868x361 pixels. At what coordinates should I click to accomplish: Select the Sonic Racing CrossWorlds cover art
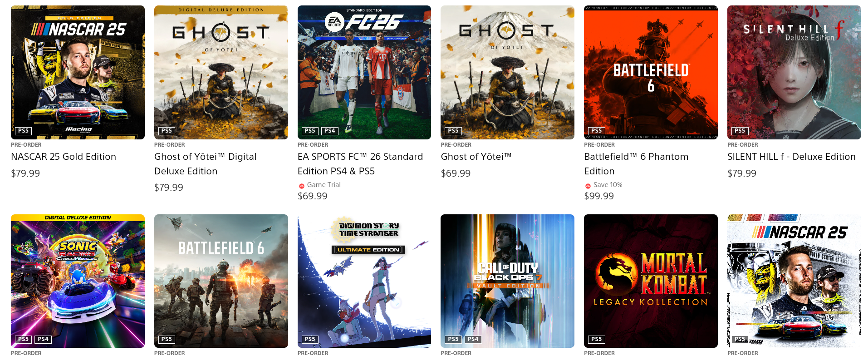click(78, 281)
